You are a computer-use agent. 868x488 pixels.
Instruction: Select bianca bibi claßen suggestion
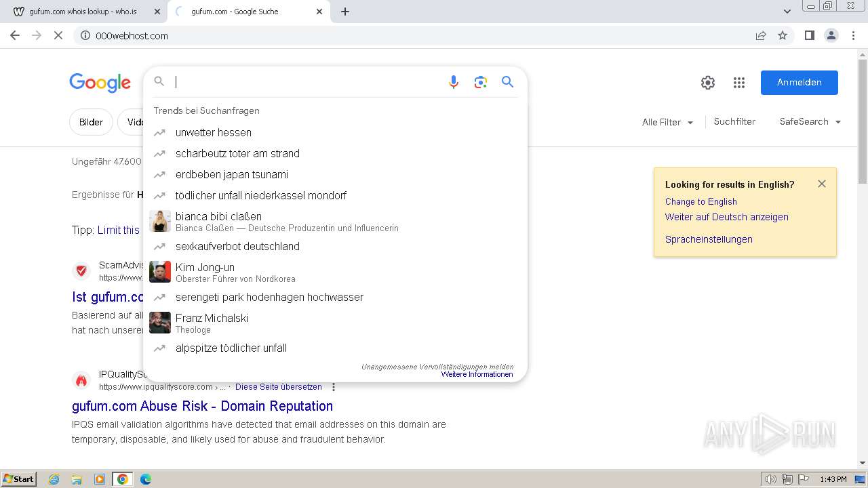[x=335, y=221]
